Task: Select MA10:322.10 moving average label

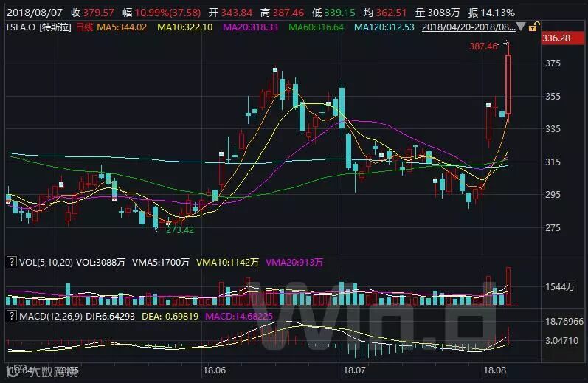Action: coord(185,27)
